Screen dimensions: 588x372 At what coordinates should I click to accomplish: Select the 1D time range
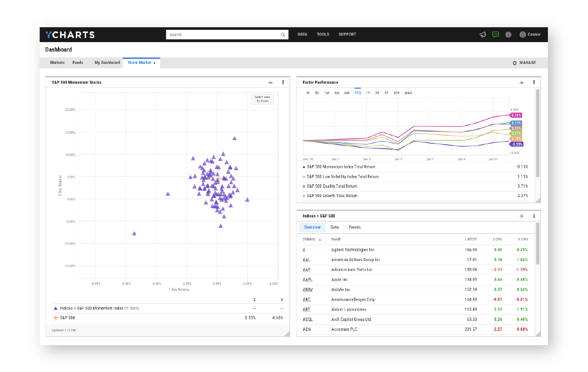pos(307,93)
